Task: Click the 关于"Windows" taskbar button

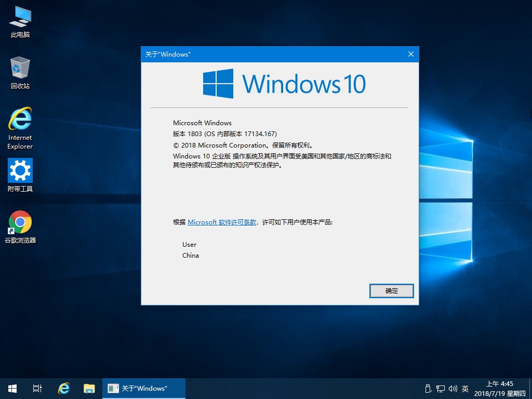Action: click(x=144, y=389)
